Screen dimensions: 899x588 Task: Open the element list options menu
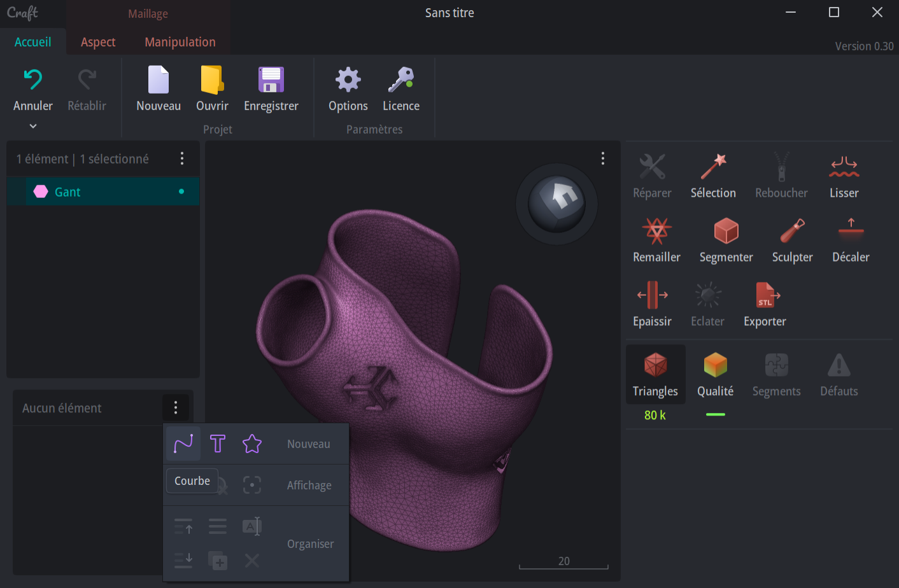point(182,158)
